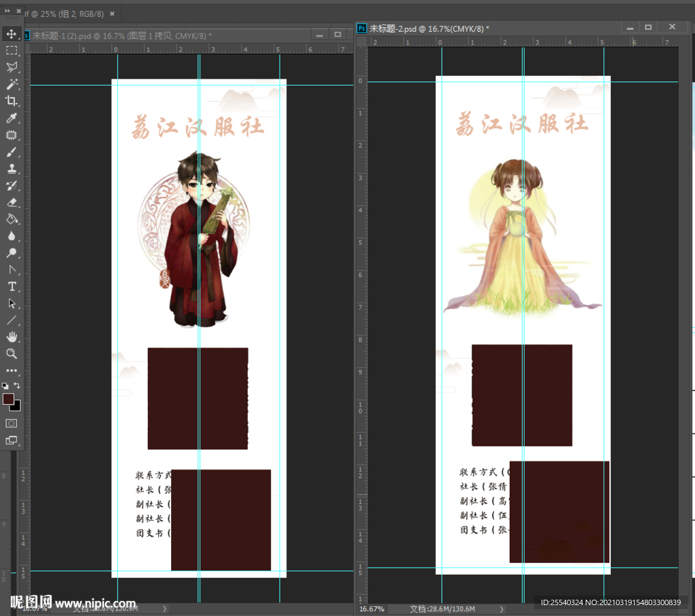The height and width of the screenshot is (616, 695).
Task: Select the Brush tool
Action: click(12, 152)
